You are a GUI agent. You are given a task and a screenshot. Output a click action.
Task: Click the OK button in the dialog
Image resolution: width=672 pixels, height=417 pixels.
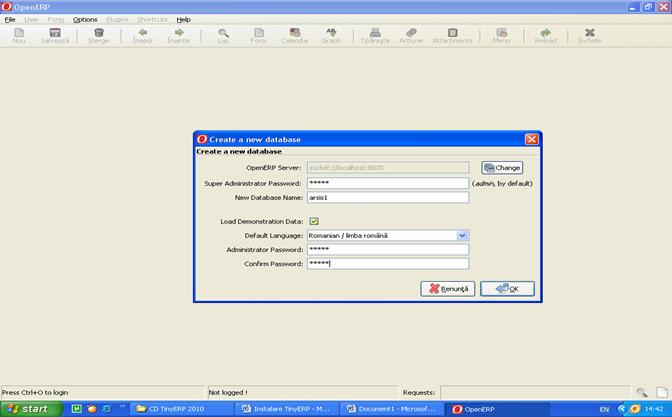point(507,289)
